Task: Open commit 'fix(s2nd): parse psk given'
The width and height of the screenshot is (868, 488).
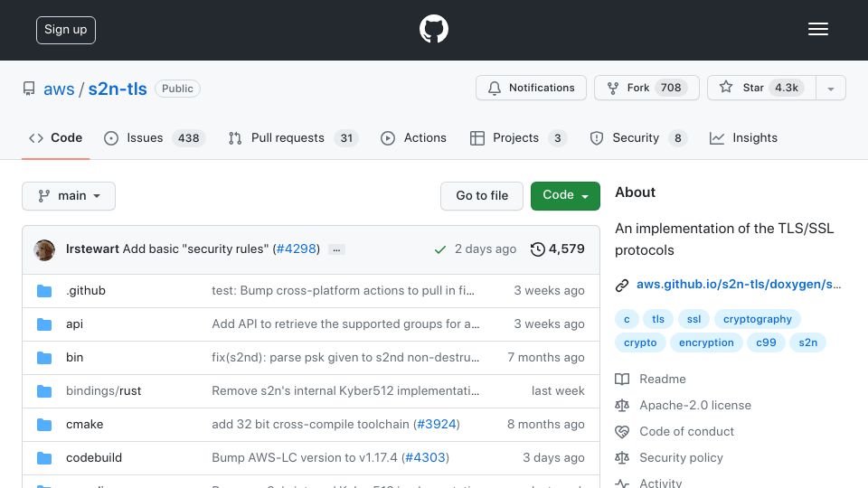Action: tap(345, 358)
